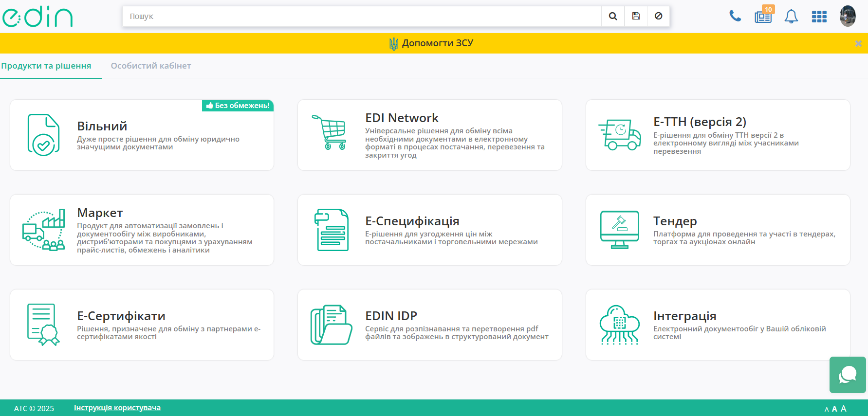Open the notifications bell
Image resolution: width=868 pixels, height=416 pixels.
(x=791, y=17)
